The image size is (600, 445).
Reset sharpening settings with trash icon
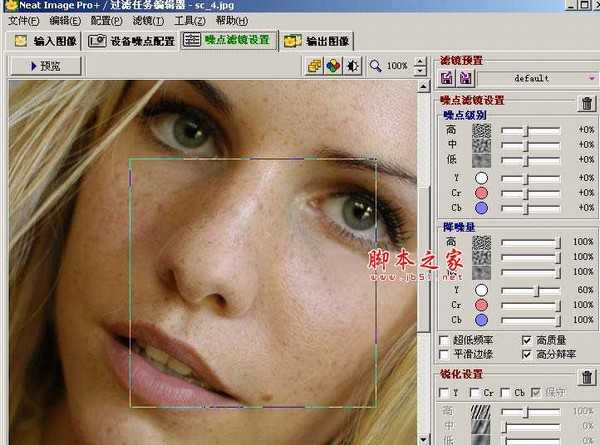tap(587, 376)
